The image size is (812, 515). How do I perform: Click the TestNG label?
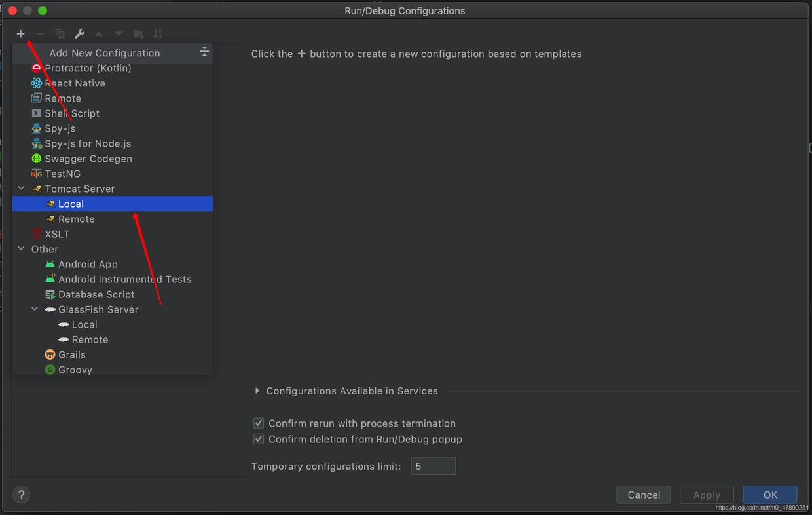click(x=63, y=174)
